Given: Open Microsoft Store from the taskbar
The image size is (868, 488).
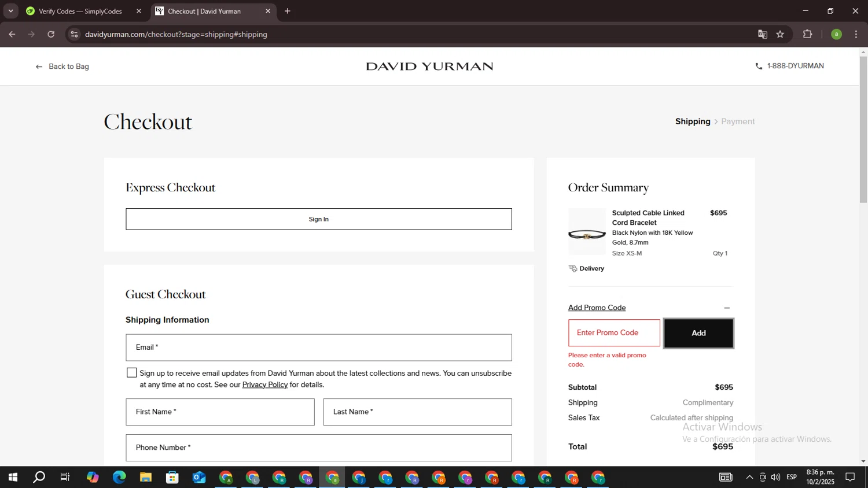Looking at the screenshot, I should point(172,478).
